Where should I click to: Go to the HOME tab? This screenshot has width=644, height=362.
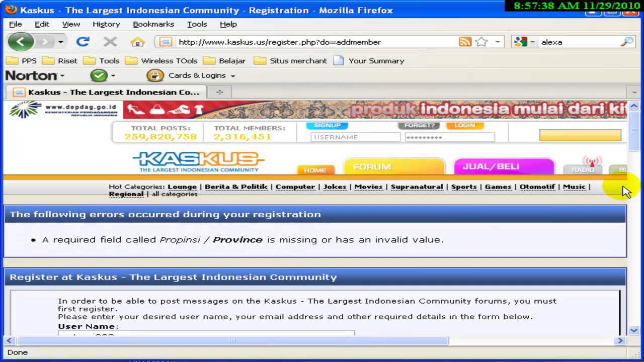click(315, 170)
